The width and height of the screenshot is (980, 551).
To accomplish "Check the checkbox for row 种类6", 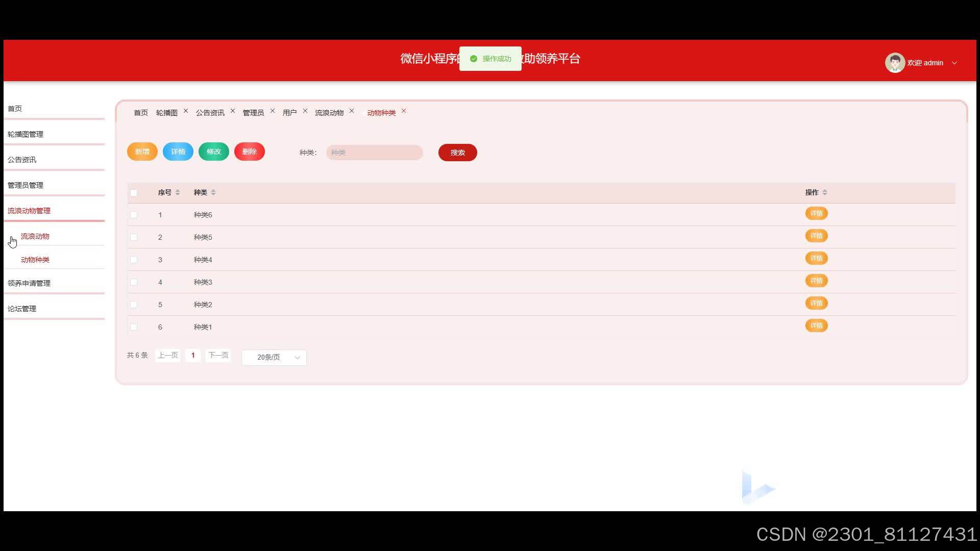I will click(134, 215).
